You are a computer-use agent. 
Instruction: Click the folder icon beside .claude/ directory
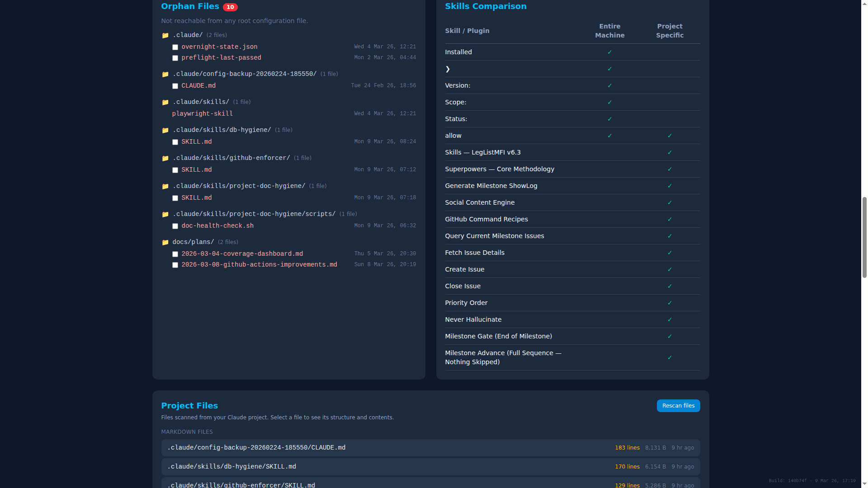pos(165,35)
